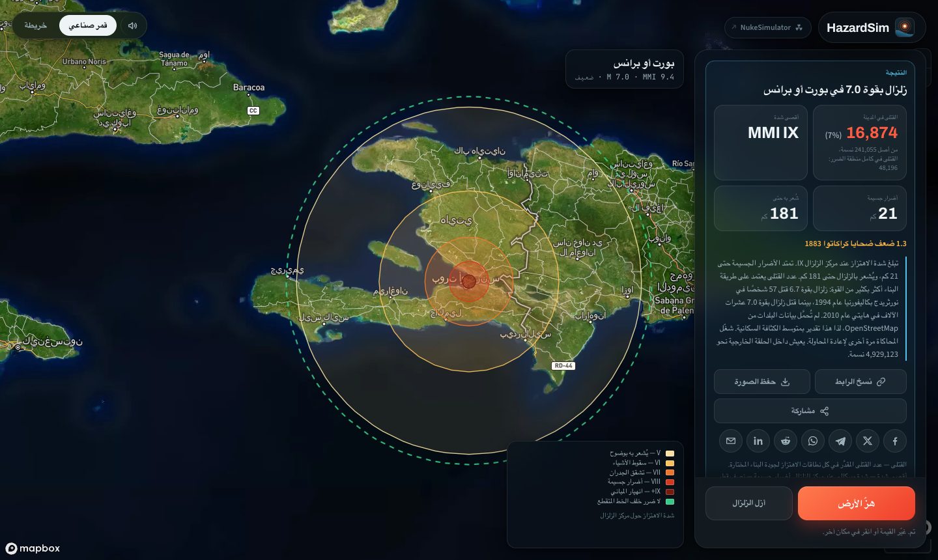Click the MMI IX max intensity value
This screenshot has width=938, height=560.
[x=773, y=133]
